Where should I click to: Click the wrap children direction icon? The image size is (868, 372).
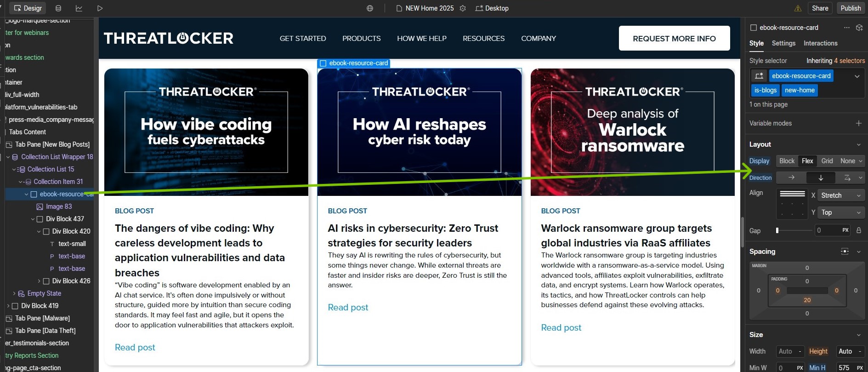click(x=847, y=177)
